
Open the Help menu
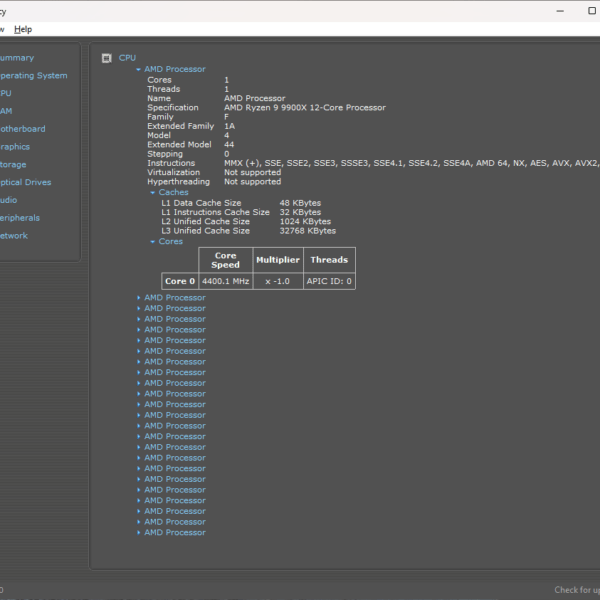[x=23, y=29]
